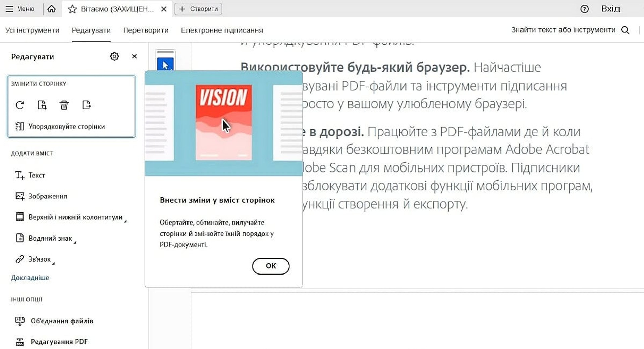Viewport: 644px width, 349px height.
Task: Open the Електронне підписання tab
Action: click(x=222, y=30)
